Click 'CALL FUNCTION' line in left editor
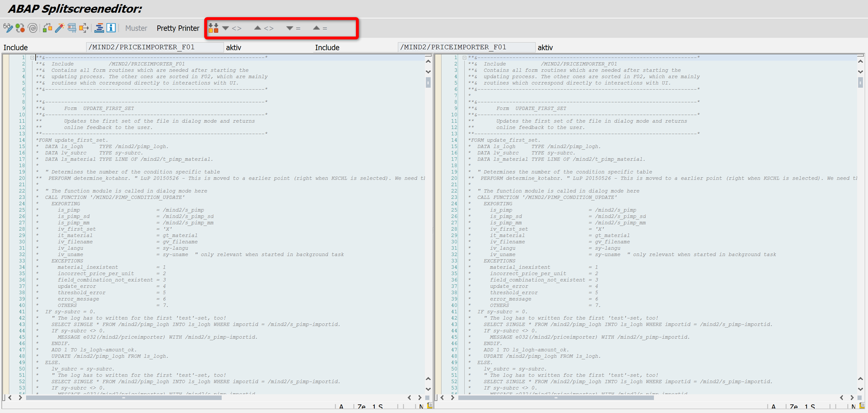The image size is (868, 413). click(x=115, y=197)
